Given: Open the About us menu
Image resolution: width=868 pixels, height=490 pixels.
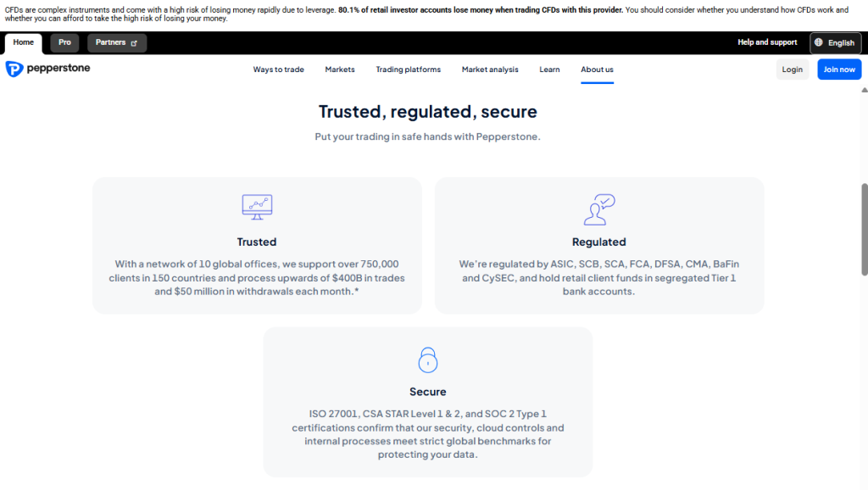Looking at the screenshot, I should coord(597,70).
